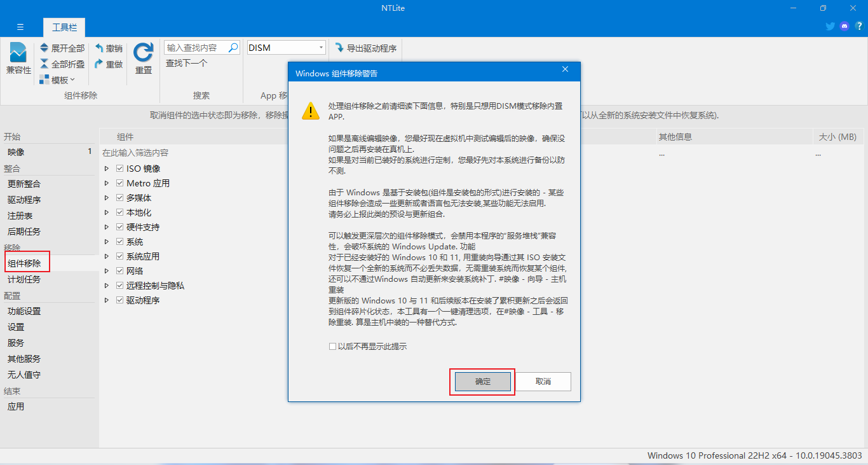Open the Twitter icon link
The width and height of the screenshot is (868, 465).
click(830, 26)
